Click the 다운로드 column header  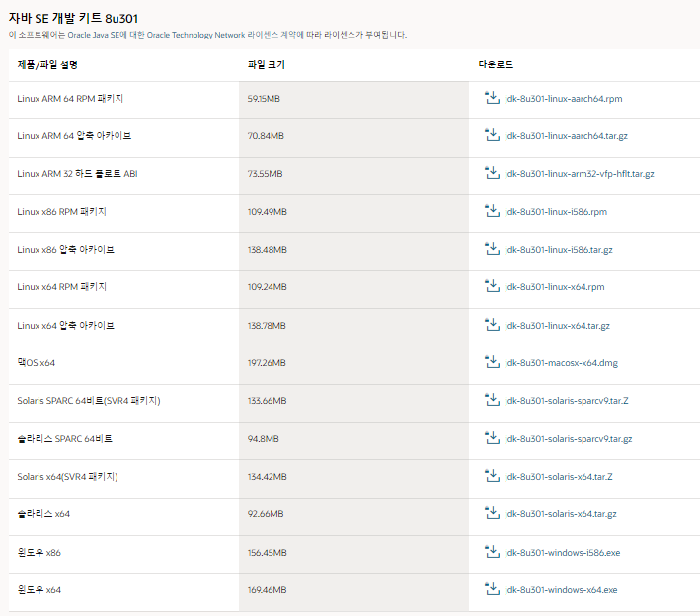coord(496,64)
